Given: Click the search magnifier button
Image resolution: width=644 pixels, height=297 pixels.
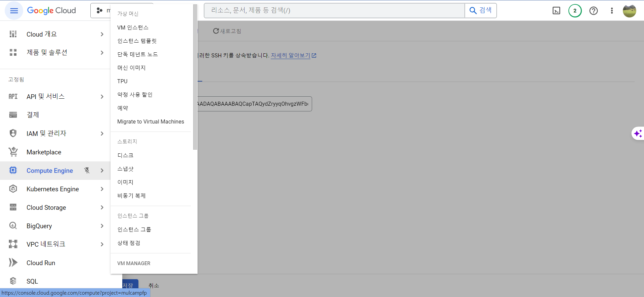Looking at the screenshot, I should [480, 11].
